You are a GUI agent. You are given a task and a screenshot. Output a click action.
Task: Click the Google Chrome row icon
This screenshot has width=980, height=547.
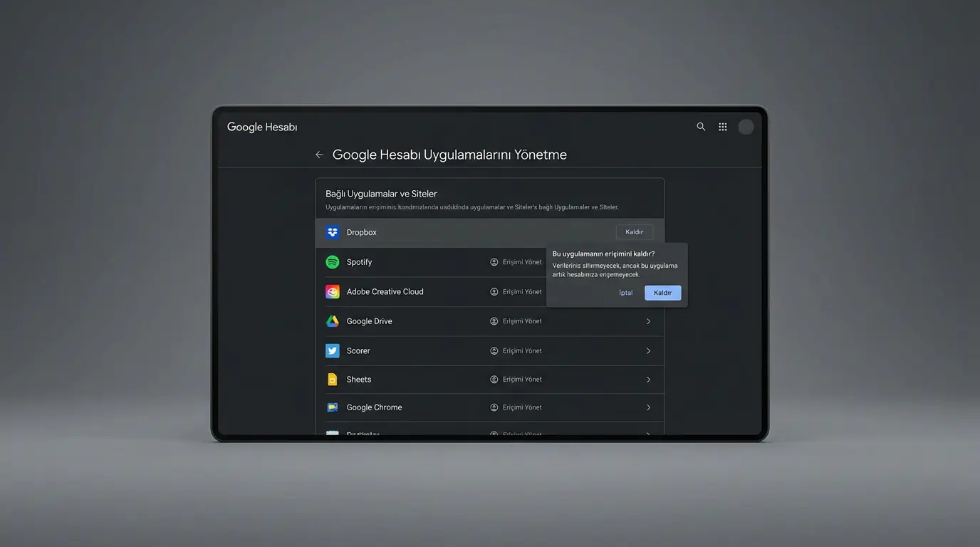pos(333,407)
